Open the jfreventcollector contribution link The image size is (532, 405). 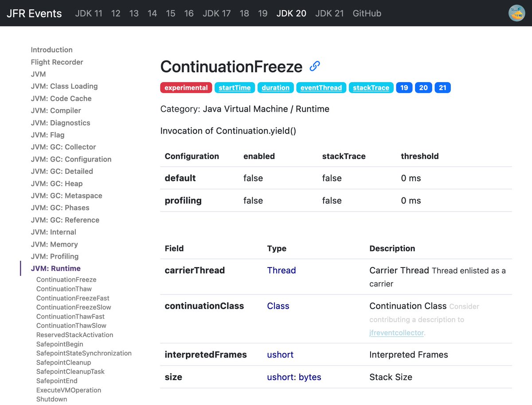396,332
